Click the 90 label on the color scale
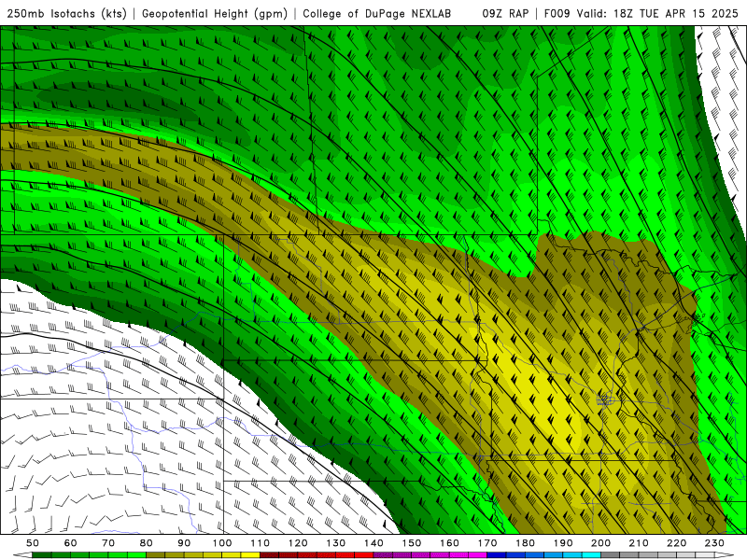The width and height of the screenshot is (747, 560). 184,543
